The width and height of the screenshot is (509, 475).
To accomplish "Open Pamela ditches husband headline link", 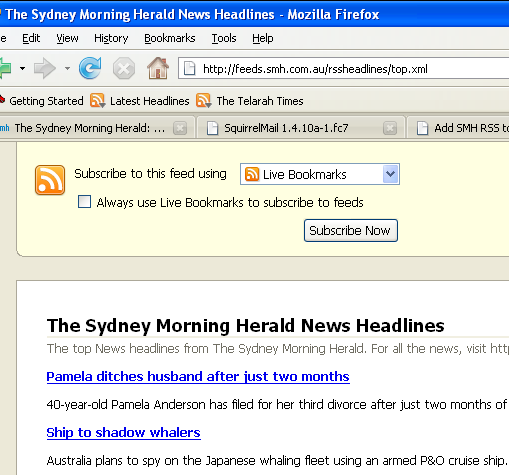I will [x=198, y=377].
